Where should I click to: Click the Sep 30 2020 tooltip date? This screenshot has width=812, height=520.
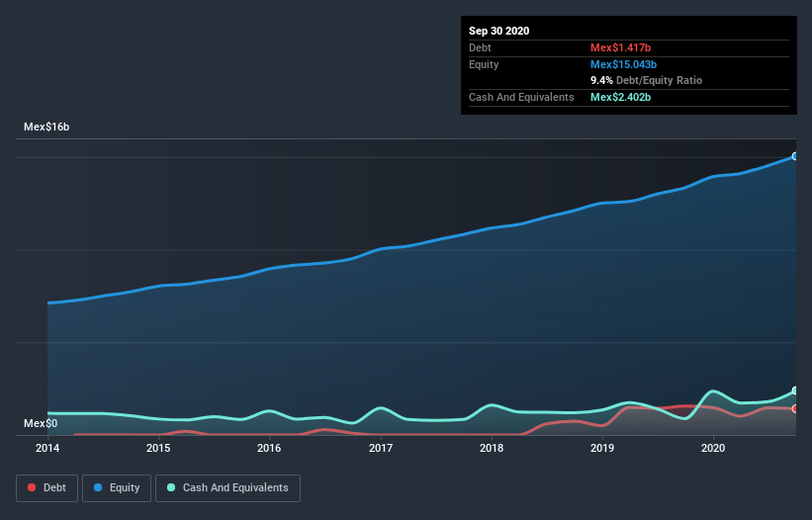499,31
